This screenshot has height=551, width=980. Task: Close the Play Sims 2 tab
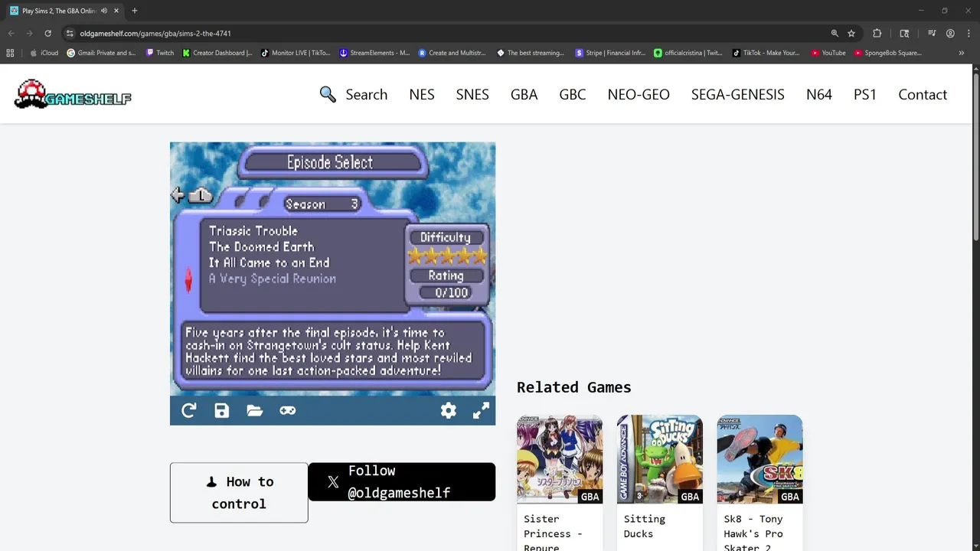pos(116,11)
